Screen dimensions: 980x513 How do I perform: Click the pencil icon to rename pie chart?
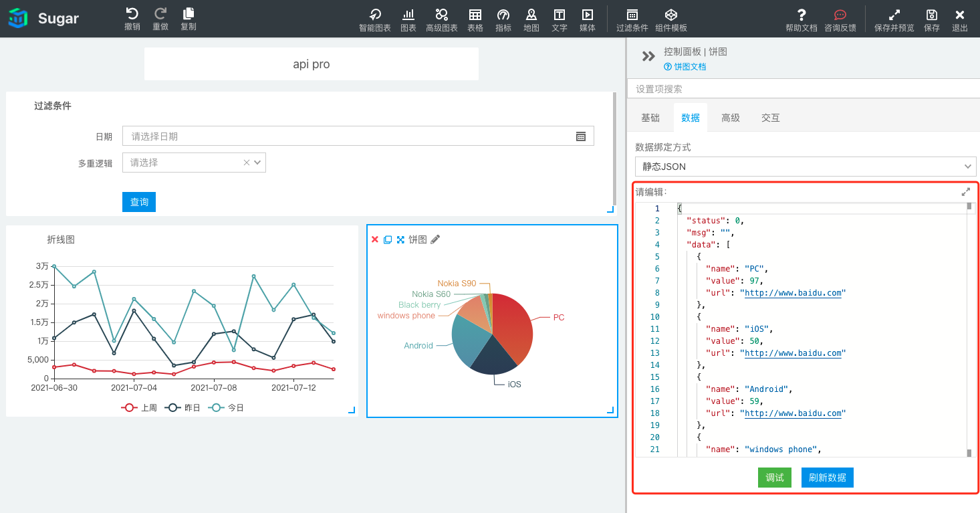(x=435, y=239)
